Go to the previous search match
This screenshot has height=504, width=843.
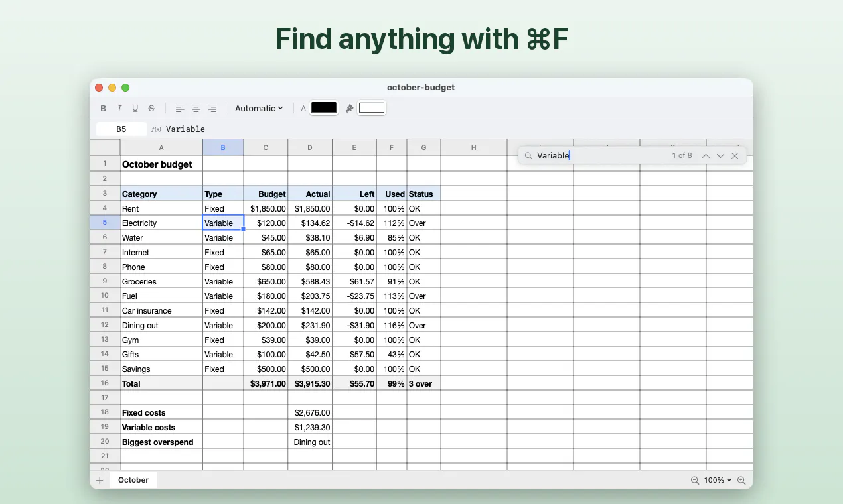tap(706, 155)
